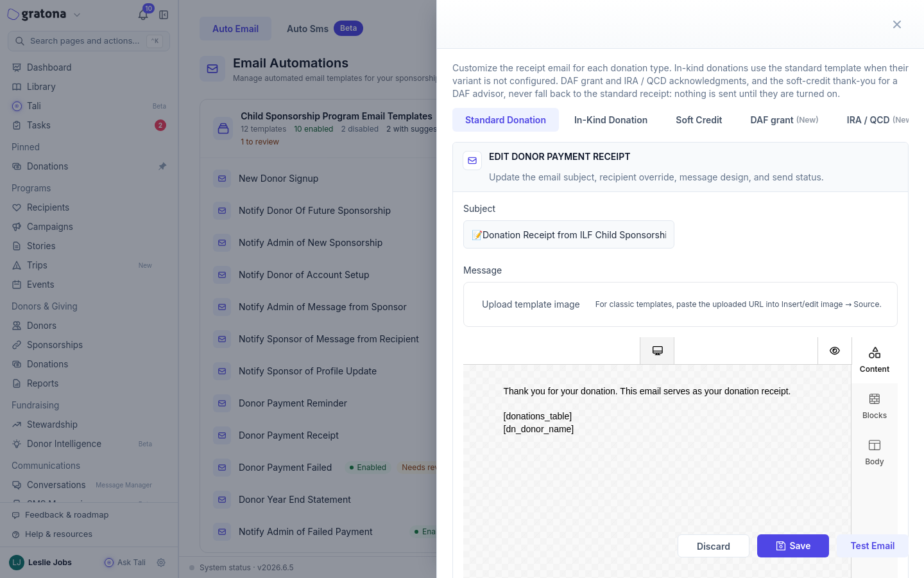This screenshot has height=578, width=924.
Task: Open the Body panel in editor
Action: coord(875,453)
